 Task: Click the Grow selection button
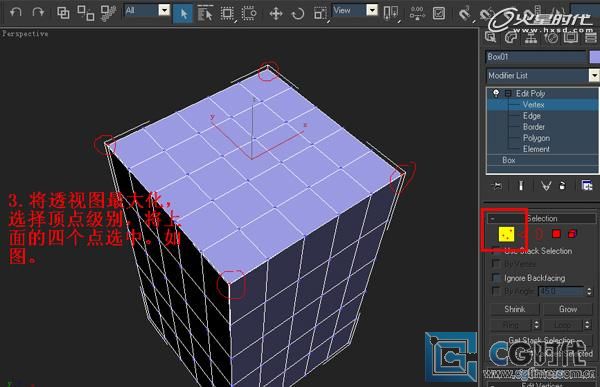click(x=567, y=309)
